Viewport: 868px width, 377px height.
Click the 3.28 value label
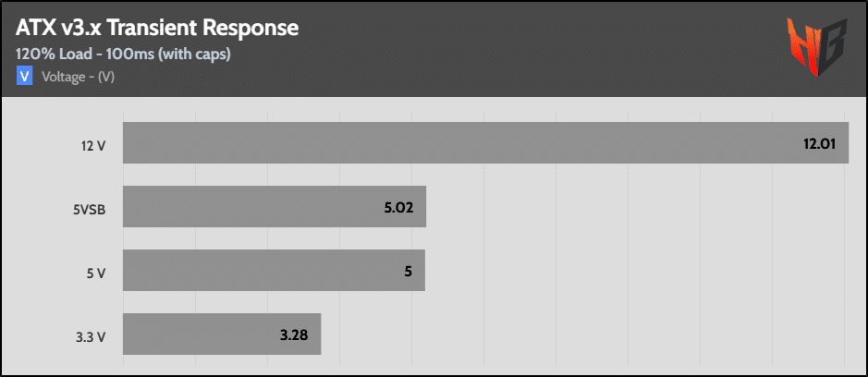[x=296, y=334]
